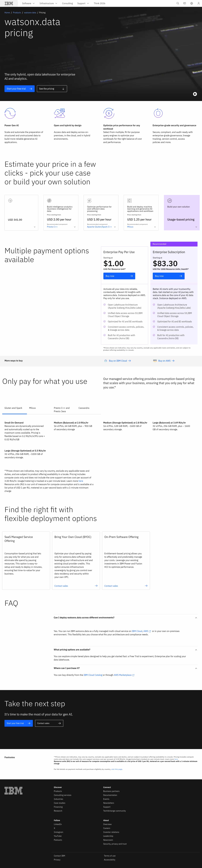Viewport: 202px width, 868px height.
Task: Go to Home in the breadcrumb
Action: (x=7, y=12)
